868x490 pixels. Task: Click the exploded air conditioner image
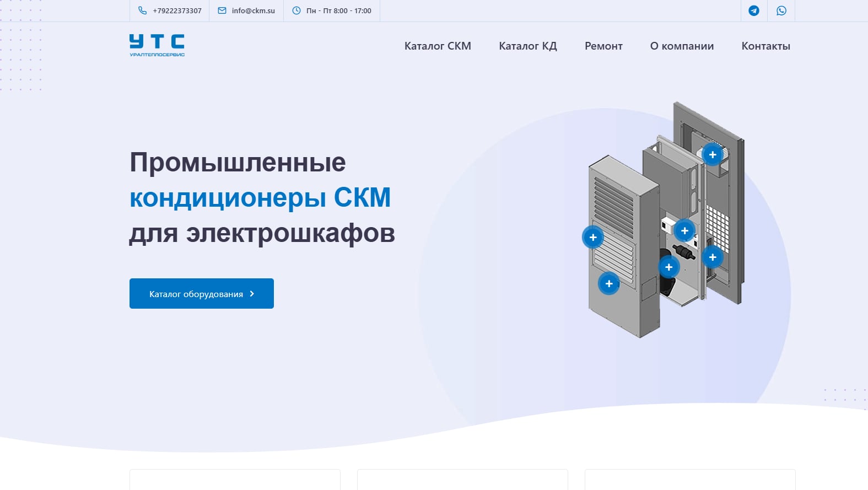coord(667,219)
